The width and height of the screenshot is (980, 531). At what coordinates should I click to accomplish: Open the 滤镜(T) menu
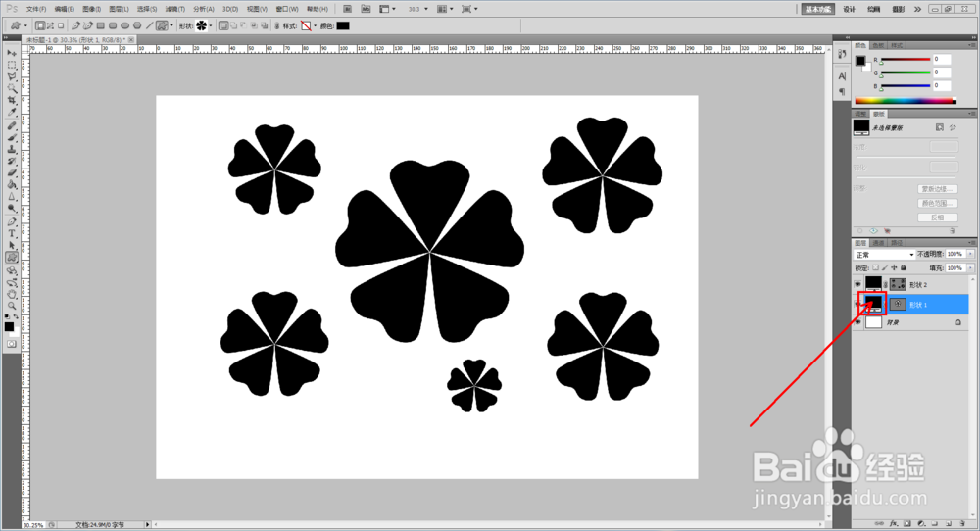click(x=174, y=9)
